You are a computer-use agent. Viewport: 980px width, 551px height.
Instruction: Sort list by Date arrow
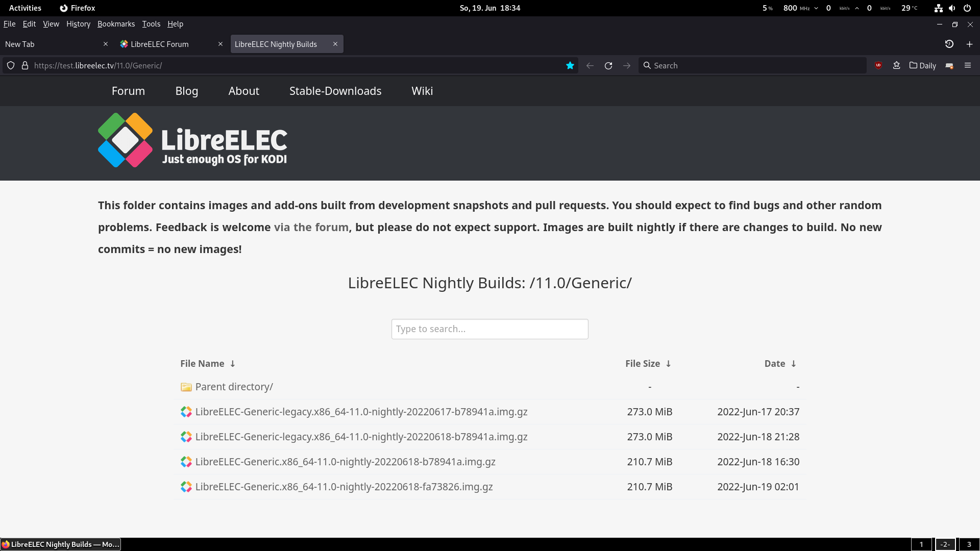pos(794,364)
